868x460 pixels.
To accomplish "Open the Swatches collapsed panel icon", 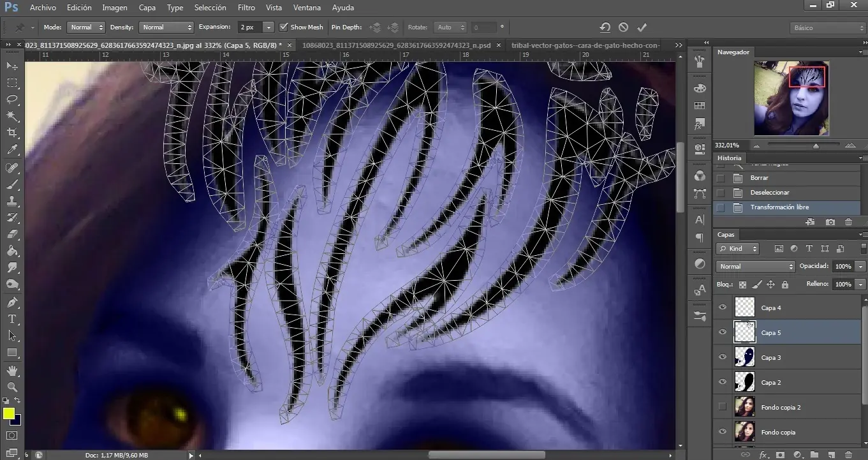I will tap(700, 106).
